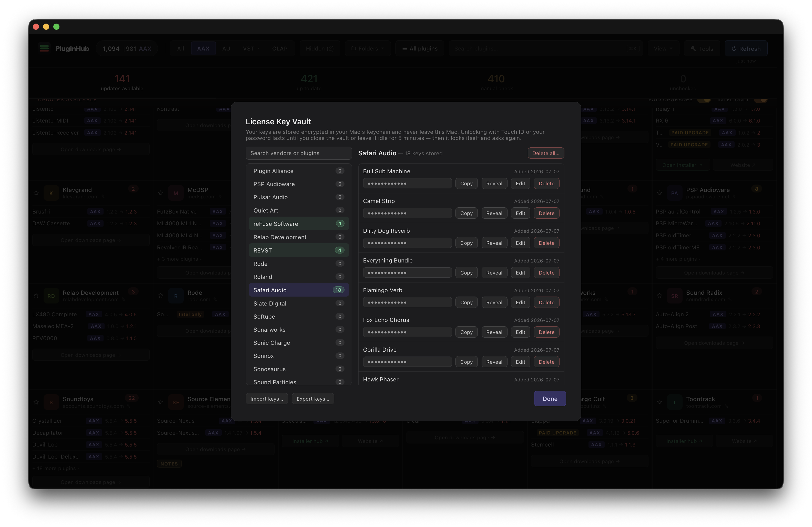Select Rode vendor in vault list

[299, 264]
